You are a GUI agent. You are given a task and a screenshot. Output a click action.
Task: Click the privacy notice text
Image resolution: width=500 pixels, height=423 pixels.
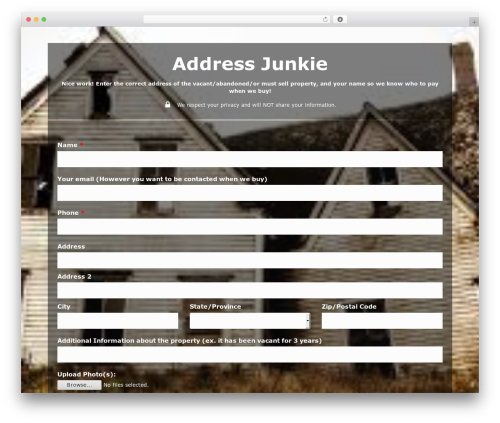pos(256,105)
